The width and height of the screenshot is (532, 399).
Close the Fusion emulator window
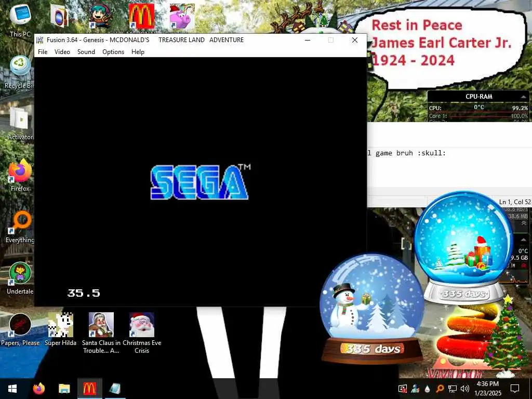[354, 40]
